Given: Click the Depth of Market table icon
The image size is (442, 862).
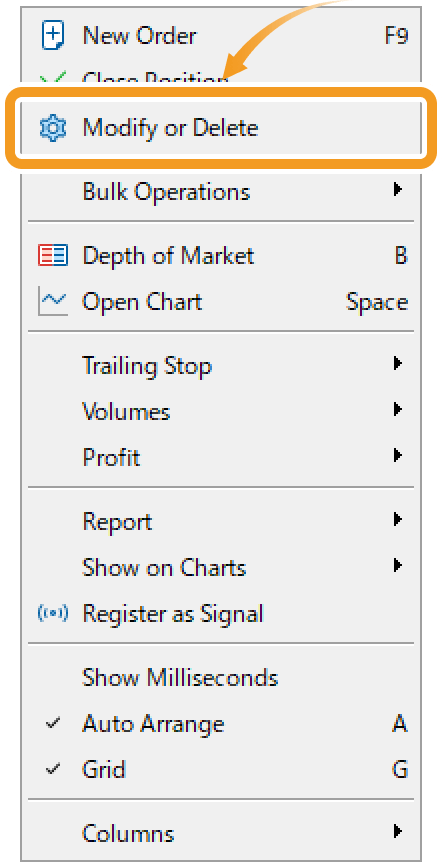Looking at the screenshot, I should [53, 256].
